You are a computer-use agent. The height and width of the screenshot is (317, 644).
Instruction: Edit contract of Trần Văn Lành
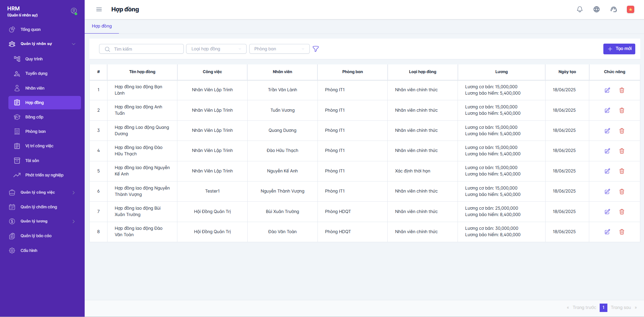(607, 90)
